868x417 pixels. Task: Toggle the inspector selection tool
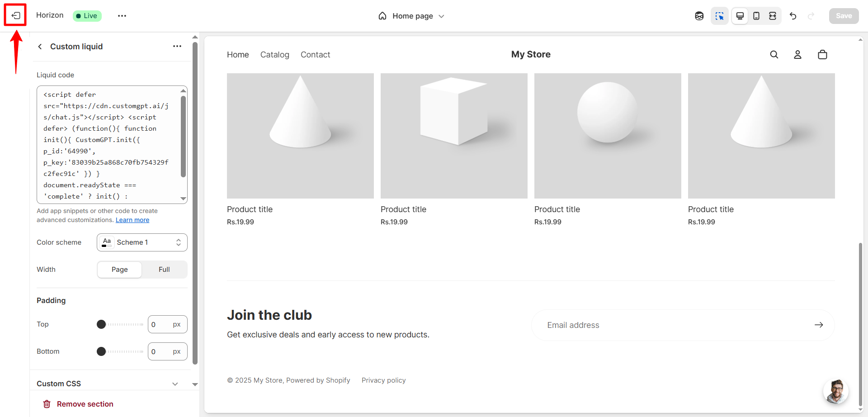coord(719,16)
